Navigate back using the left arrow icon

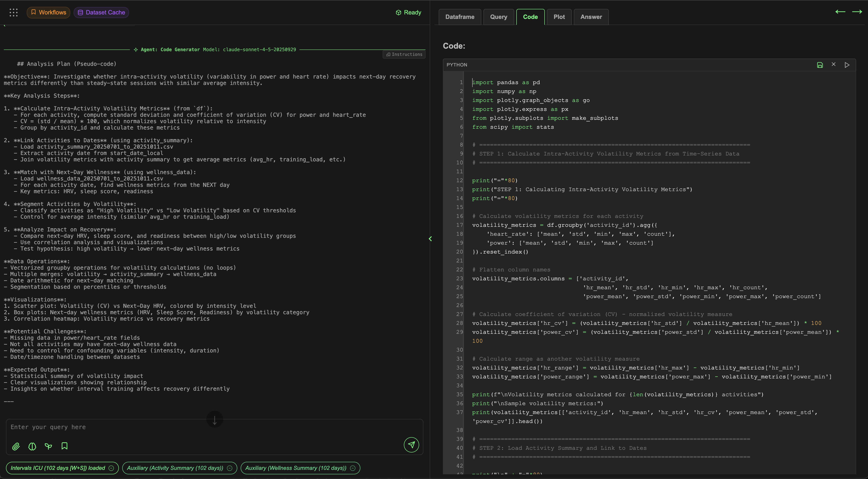click(x=840, y=12)
